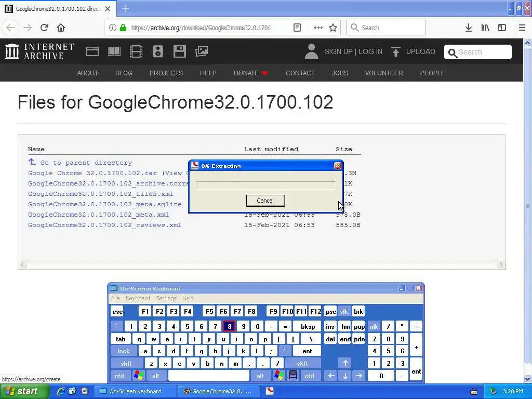Open GoogleChrome32.0.1700.102_meta.xml link
This screenshot has width=532, height=399.
pyautogui.click(x=98, y=215)
